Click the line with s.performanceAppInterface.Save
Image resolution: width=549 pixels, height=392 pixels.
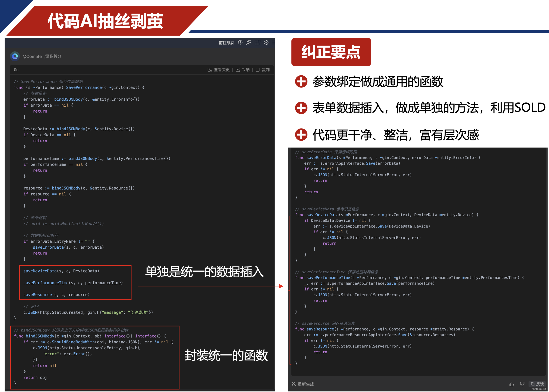369,283
